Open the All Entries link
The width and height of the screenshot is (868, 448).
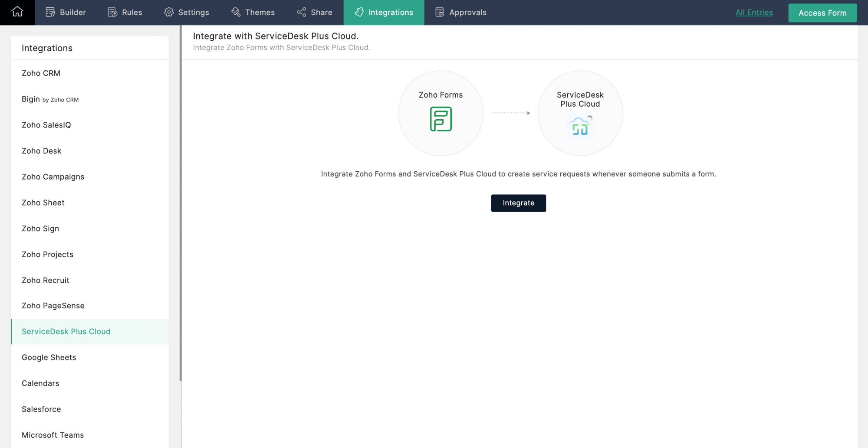click(754, 13)
